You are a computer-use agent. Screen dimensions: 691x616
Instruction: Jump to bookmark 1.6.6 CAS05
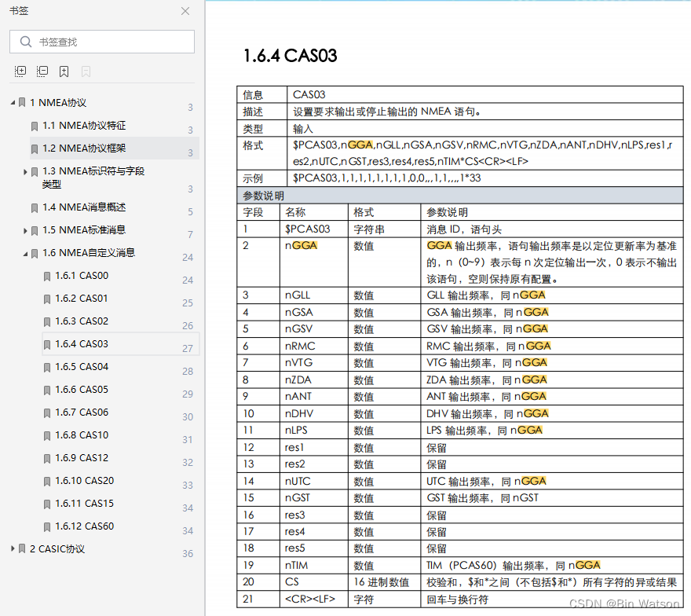(82, 390)
